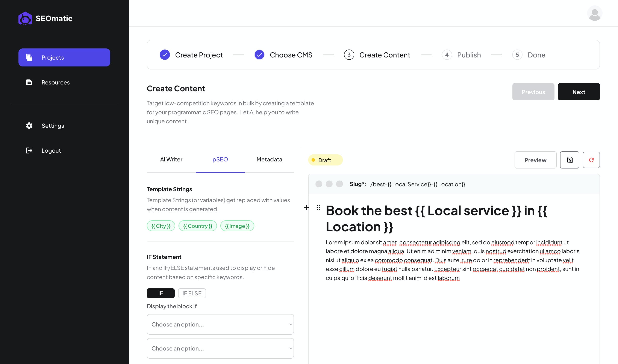Insert the {{ Country }} template string chip

[197, 226]
